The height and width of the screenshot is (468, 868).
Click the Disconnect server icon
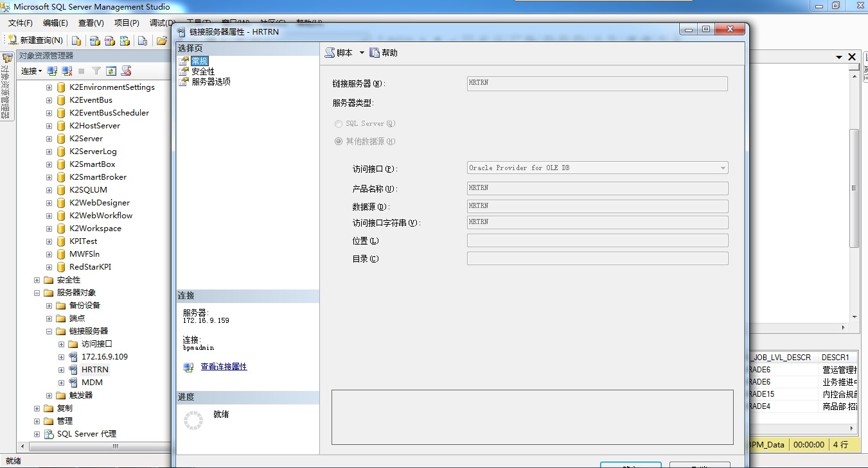click(x=67, y=71)
